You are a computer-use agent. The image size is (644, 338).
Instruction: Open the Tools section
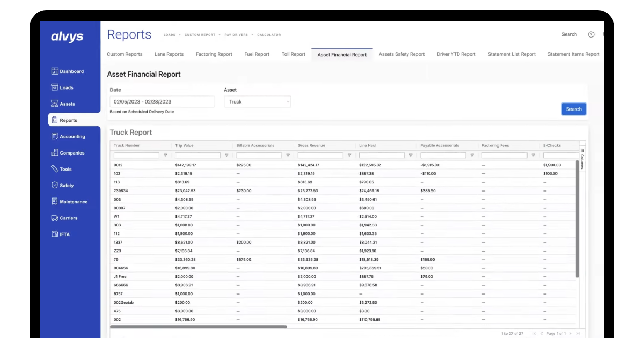(x=61, y=169)
